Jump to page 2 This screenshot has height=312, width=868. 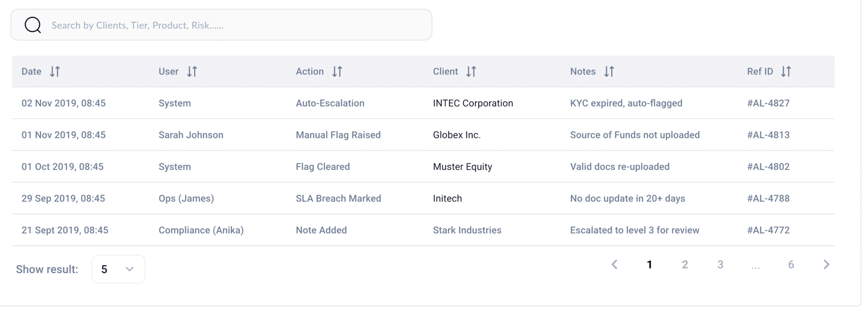(685, 264)
